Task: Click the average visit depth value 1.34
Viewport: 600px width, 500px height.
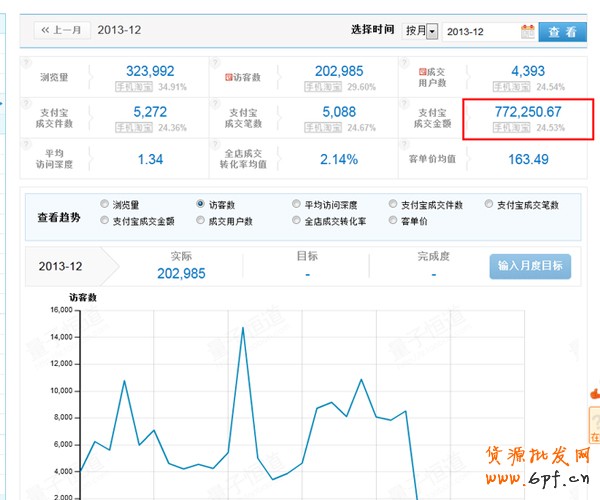Action: tap(150, 159)
